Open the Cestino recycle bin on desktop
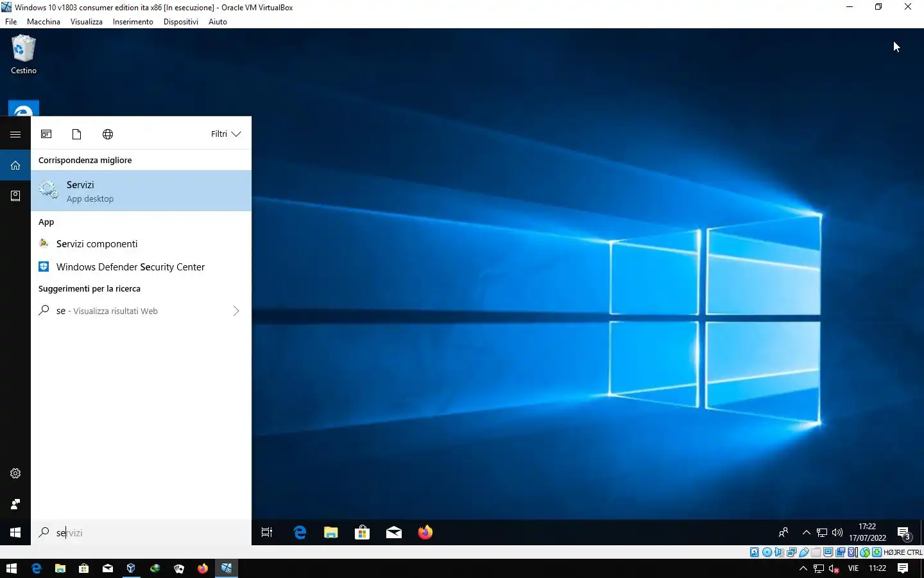Screen dimensions: 924x578 [24, 55]
